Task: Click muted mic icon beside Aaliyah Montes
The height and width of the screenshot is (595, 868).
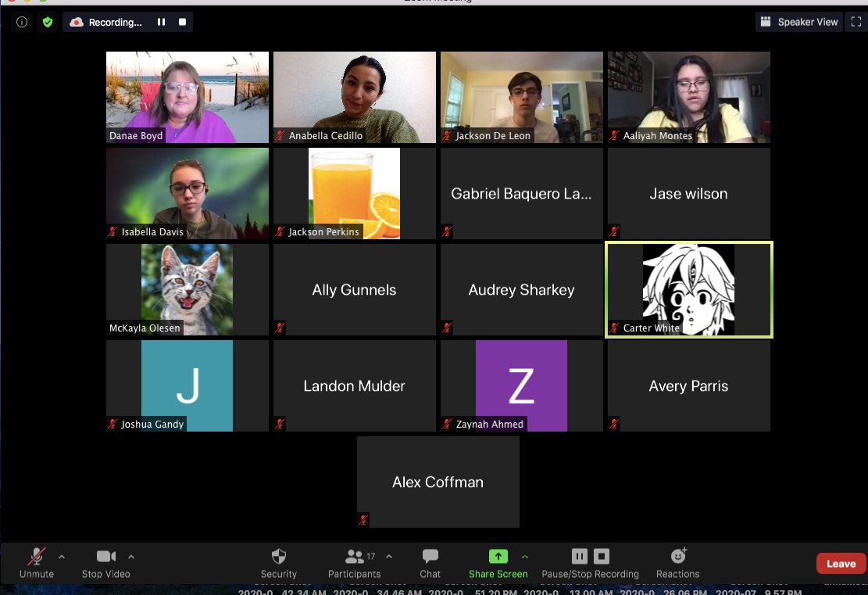Action: tap(614, 135)
